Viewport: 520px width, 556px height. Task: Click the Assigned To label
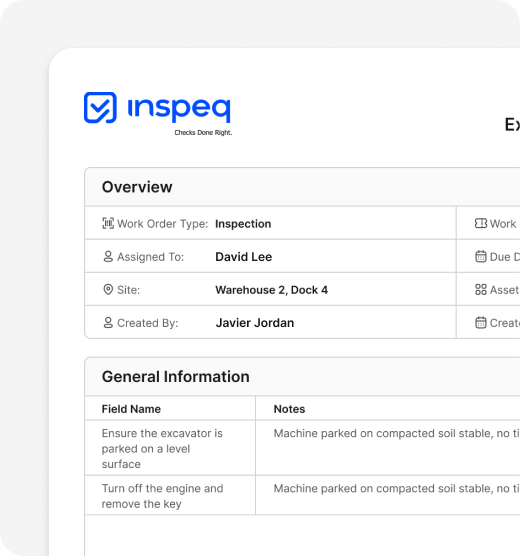[150, 257]
